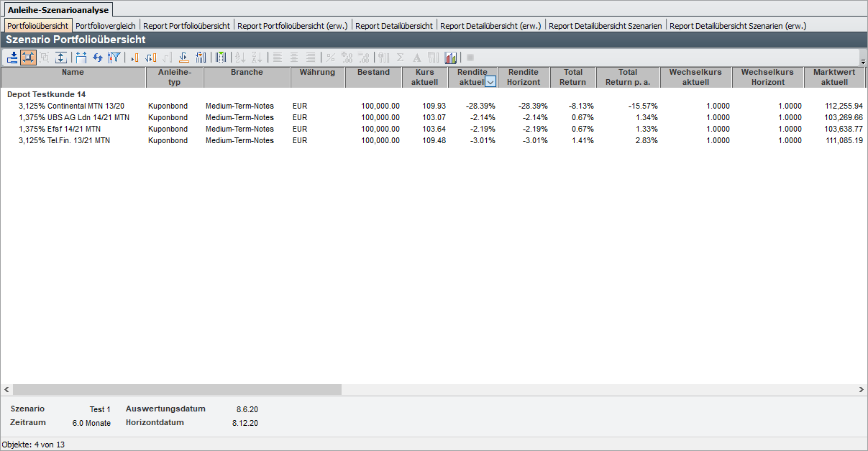The image size is (868, 451).
Task: Open the Report Detailübersicht Szenarien tab
Action: [x=606, y=26]
